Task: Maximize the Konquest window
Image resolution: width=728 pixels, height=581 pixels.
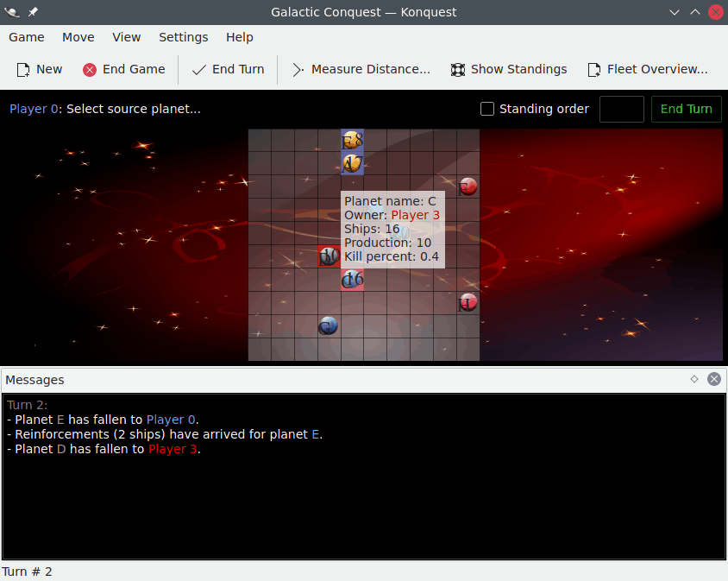Action: [x=695, y=12]
